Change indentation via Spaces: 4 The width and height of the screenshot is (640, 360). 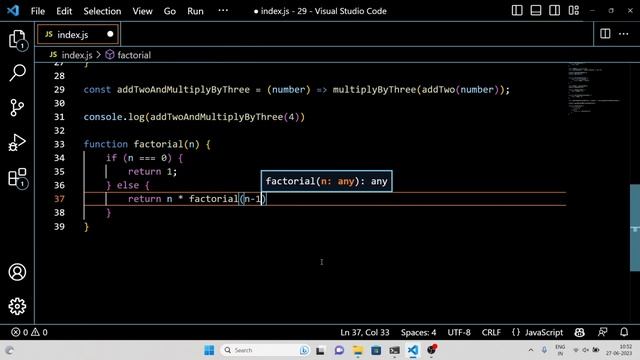tap(418, 332)
